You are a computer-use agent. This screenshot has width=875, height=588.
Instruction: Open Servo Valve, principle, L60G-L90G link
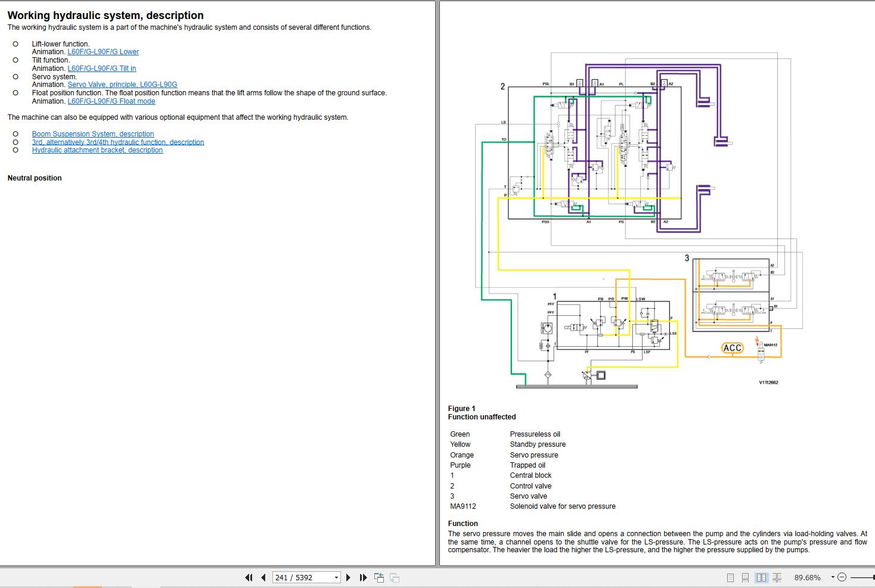122,85
